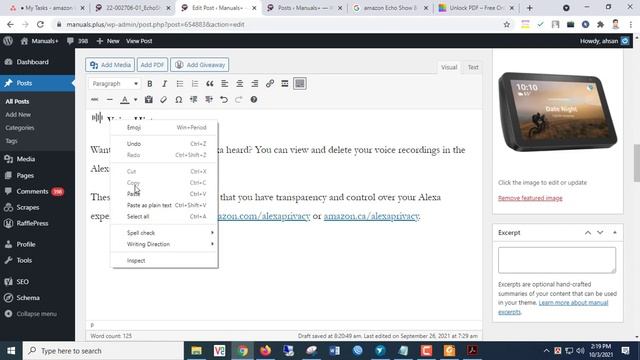640x360 pixels.
Task: Align text right in editor
Action: 255,84
